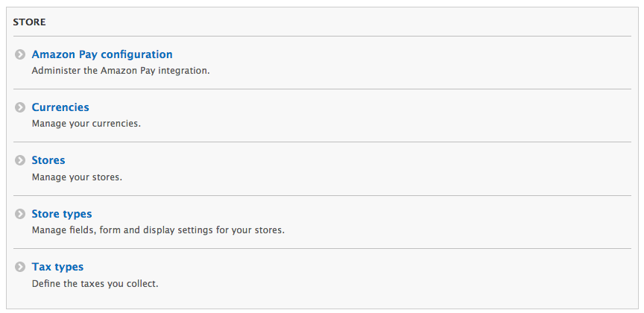
Task: Open the Tax types link
Action: coord(57,267)
